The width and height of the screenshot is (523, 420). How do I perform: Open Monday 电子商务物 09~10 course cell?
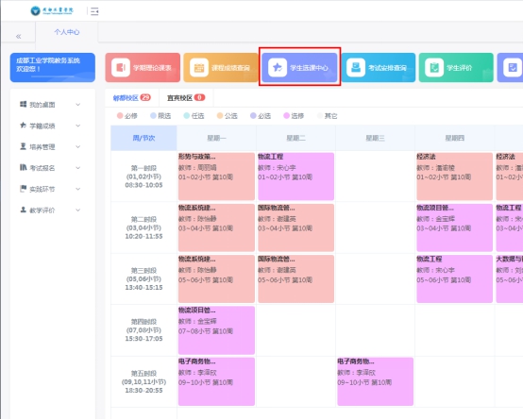216,381
